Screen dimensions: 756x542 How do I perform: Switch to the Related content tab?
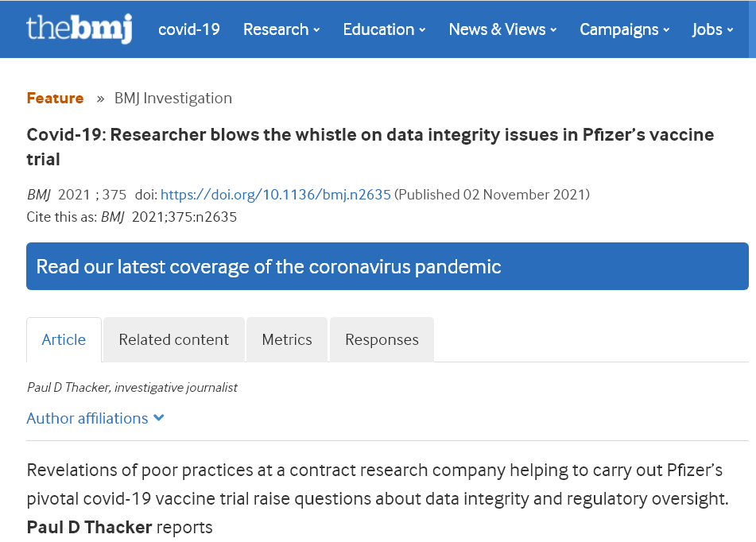click(173, 339)
